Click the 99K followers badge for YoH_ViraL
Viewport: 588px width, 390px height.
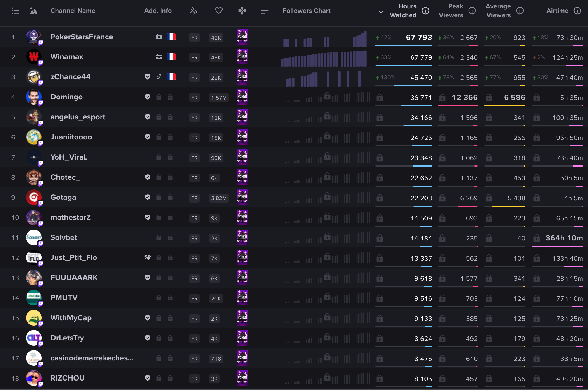click(216, 158)
